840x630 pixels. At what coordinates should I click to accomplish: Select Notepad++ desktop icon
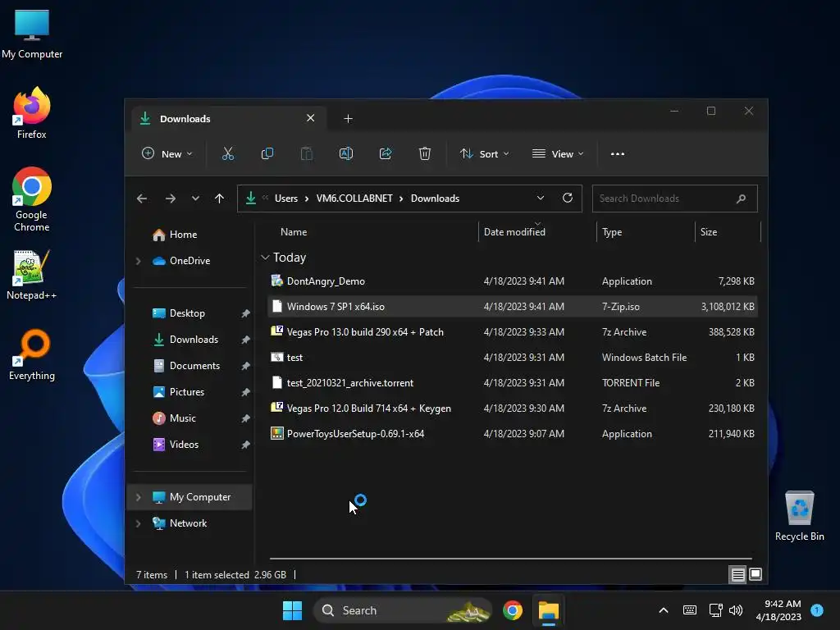[32, 275]
